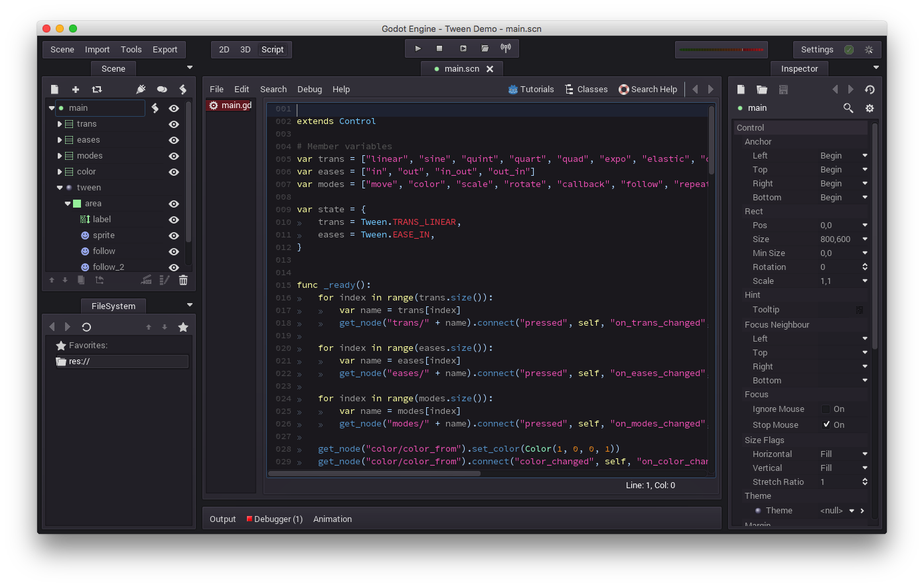Open Classes reference in script editor

pos(586,90)
